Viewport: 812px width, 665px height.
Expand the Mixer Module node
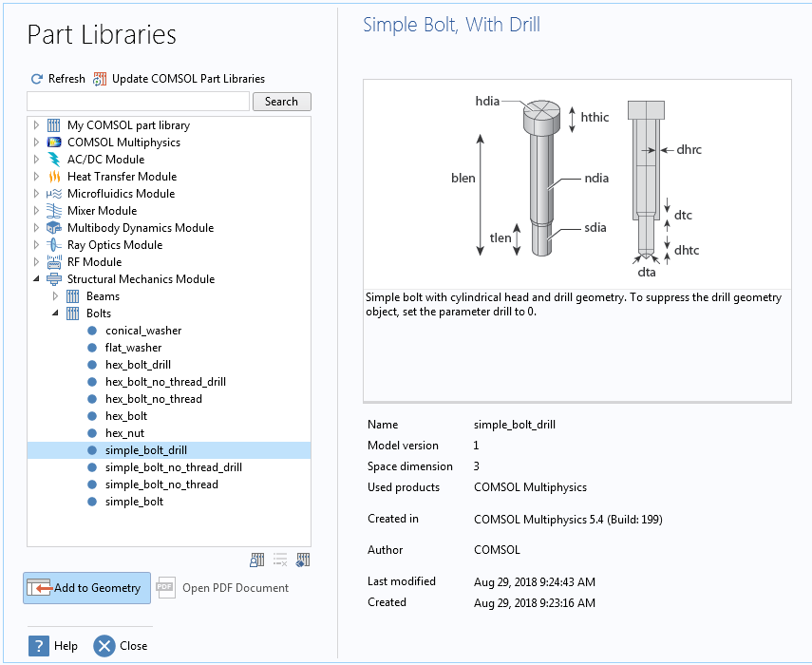(x=36, y=211)
